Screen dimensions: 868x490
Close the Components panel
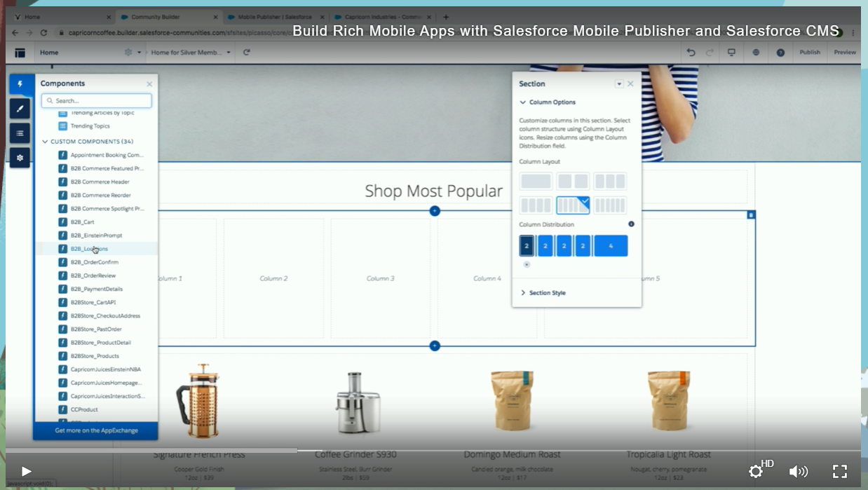tap(149, 84)
